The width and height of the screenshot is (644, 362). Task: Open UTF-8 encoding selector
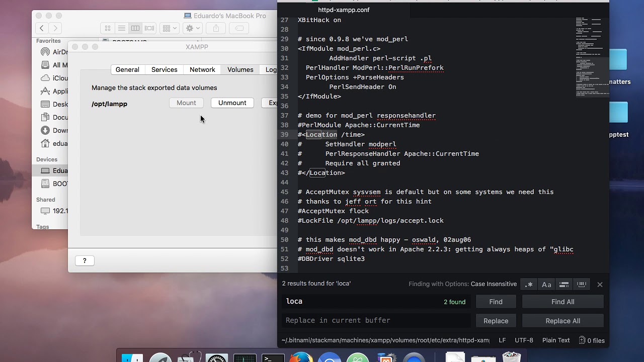point(524,340)
